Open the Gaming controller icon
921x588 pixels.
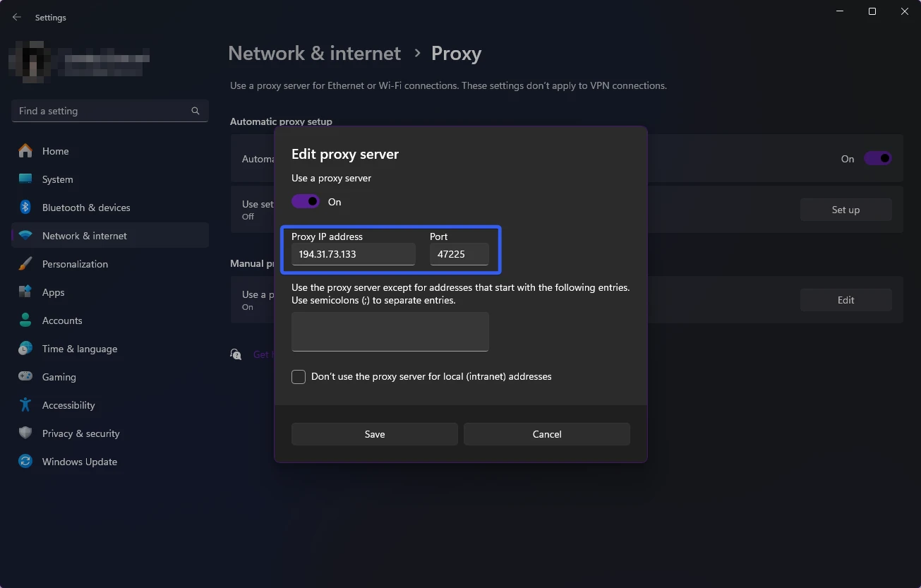pyautogui.click(x=25, y=377)
